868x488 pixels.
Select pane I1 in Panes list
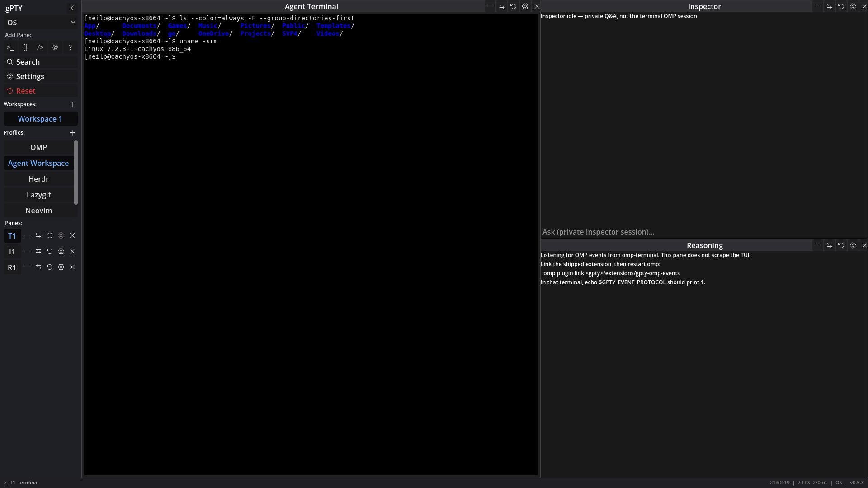pos(12,252)
